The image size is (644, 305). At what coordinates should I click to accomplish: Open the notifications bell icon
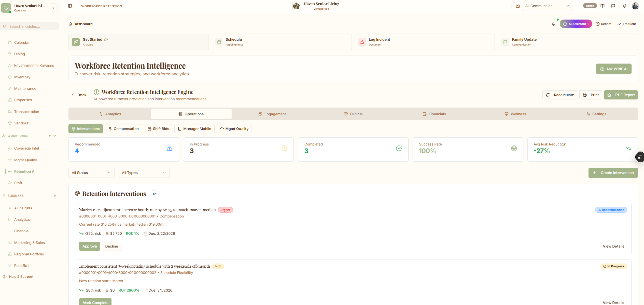click(625, 6)
